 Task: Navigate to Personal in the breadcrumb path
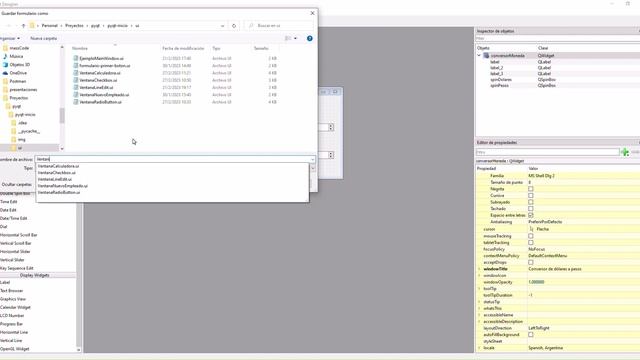[49, 26]
